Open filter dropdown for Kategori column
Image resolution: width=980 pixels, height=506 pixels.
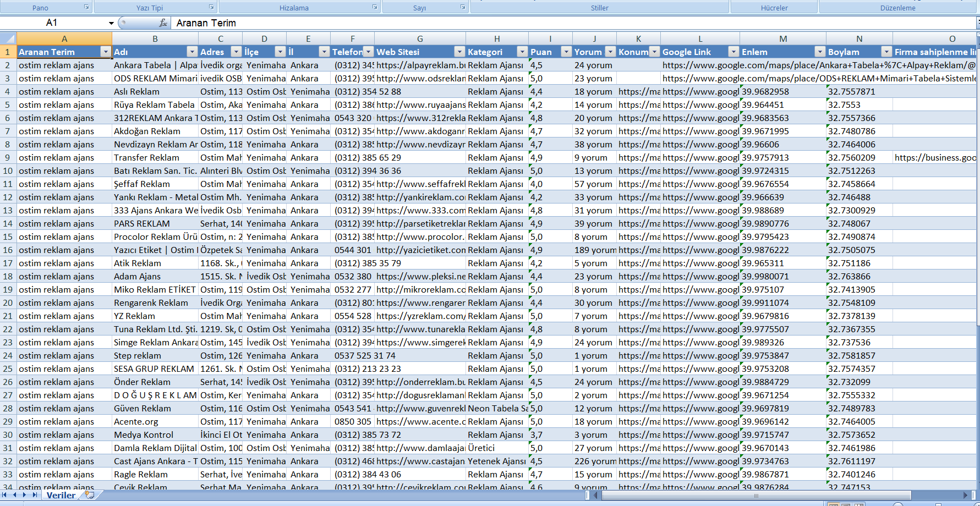[522, 52]
